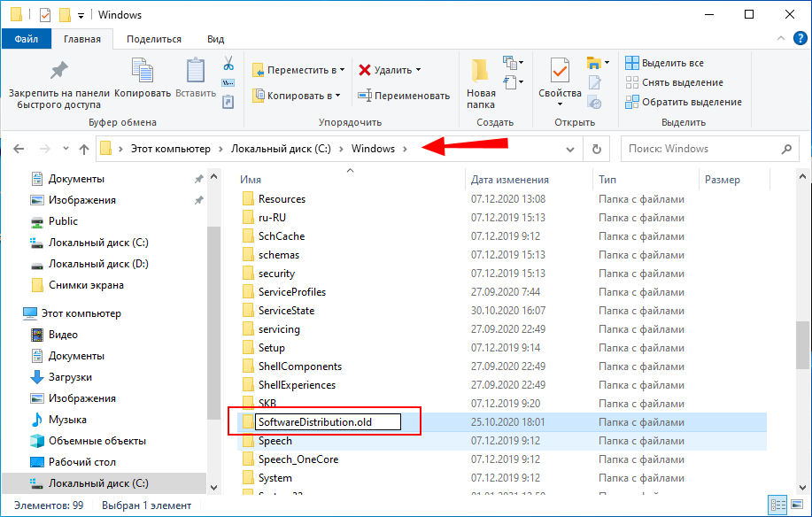Click Pin to Quick access pushpin icon
Screen dimensions: 812x517
[58, 71]
